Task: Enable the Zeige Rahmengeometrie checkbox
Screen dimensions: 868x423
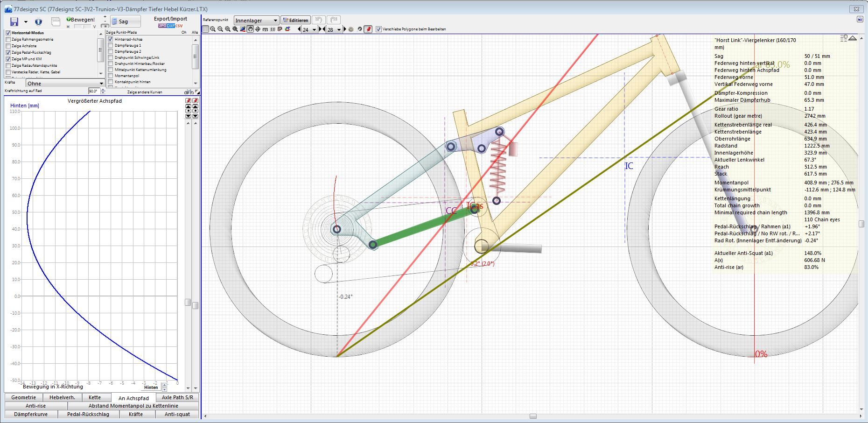Action: (8, 40)
